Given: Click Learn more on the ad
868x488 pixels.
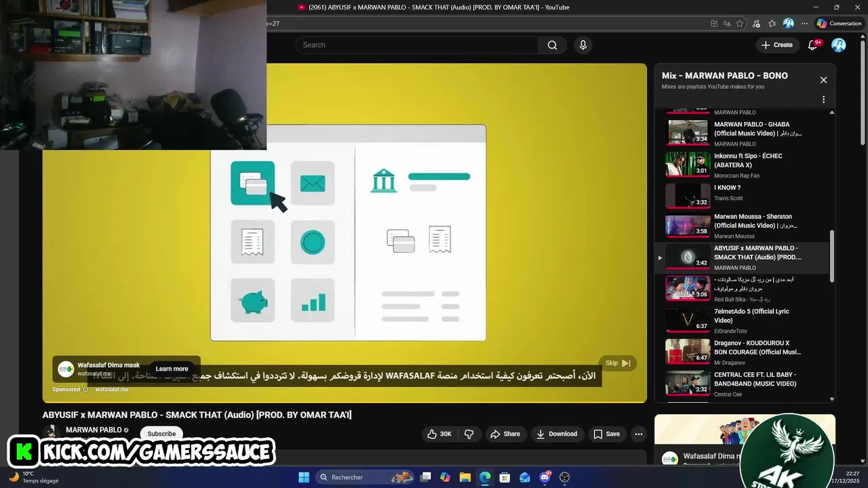Looking at the screenshot, I should [172, 369].
